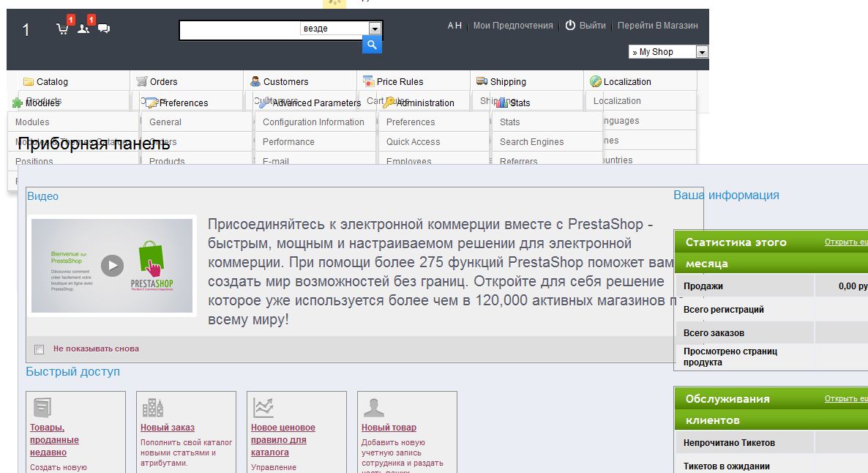Click the Orders cart icon

[142, 81]
